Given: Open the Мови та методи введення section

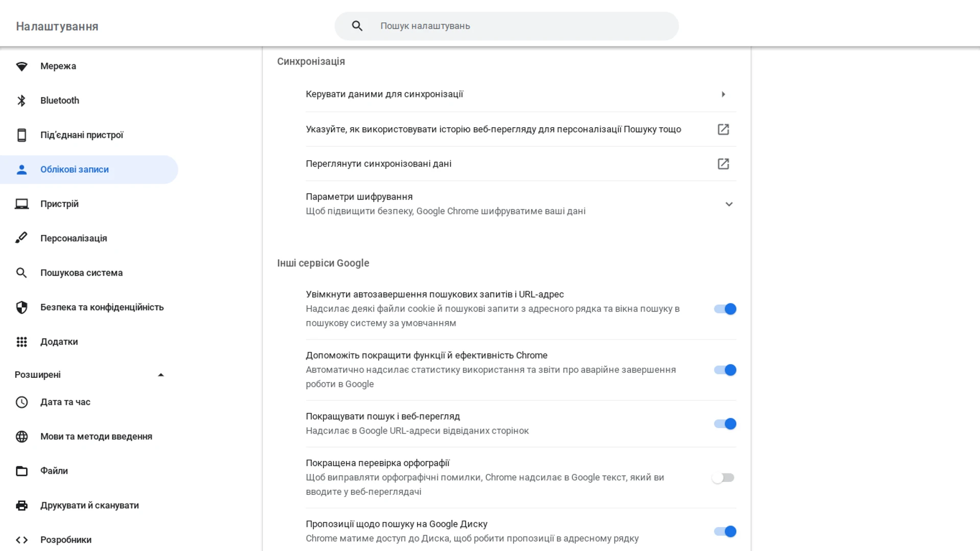Looking at the screenshot, I should pos(96,437).
